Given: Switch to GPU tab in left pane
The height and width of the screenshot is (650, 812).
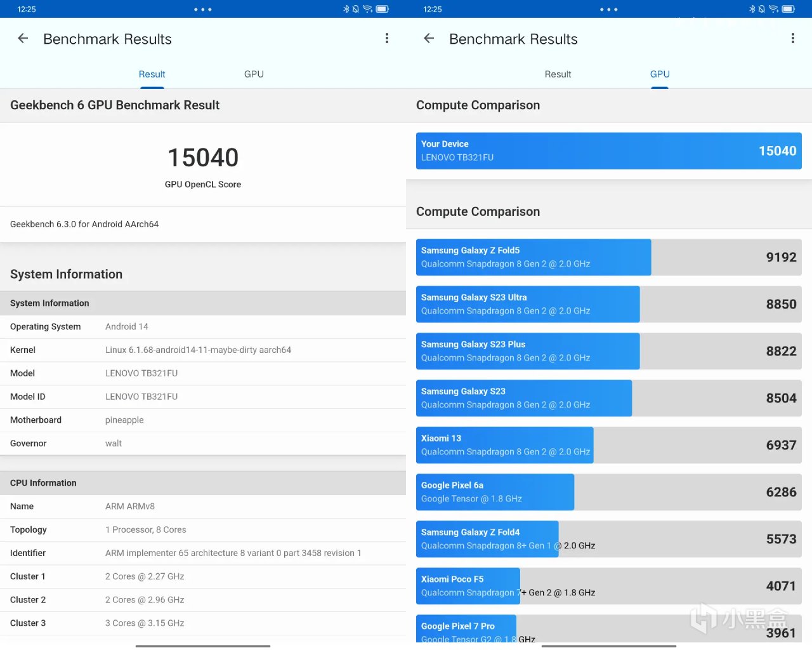Looking at the screenshot, I should pyautogui.click(x=254, y=74).
